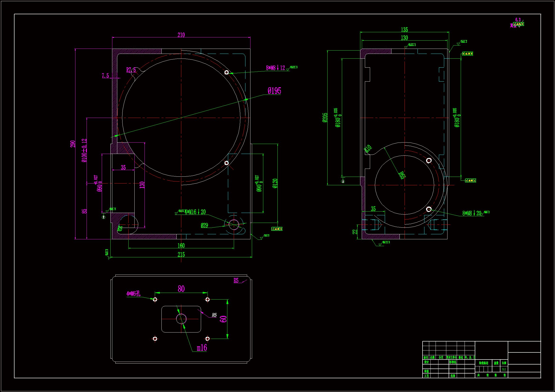
Task: Click the 135 width dimension in side view
Action: tap(404, 30)
